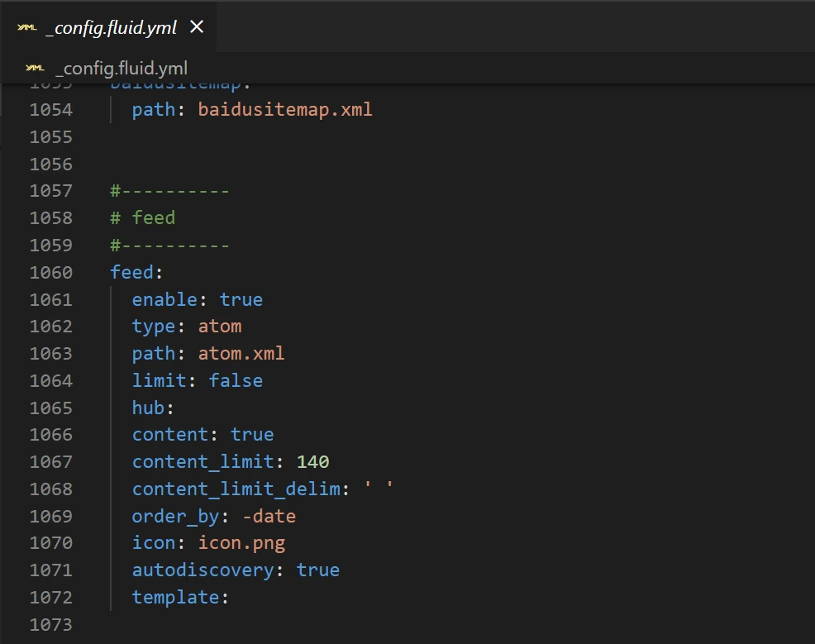Place cursor on the icon.png value
This screenshot has width=815, height=644.
241,542
